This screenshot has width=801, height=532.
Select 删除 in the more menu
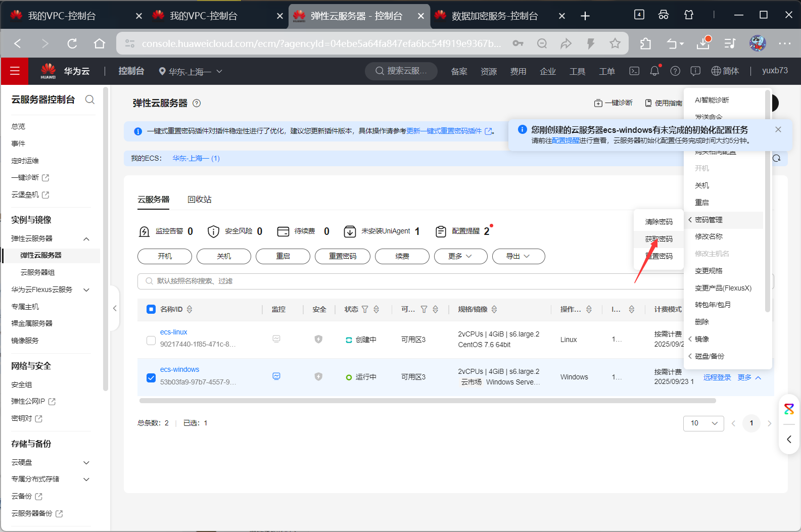[x=702, y=322]
